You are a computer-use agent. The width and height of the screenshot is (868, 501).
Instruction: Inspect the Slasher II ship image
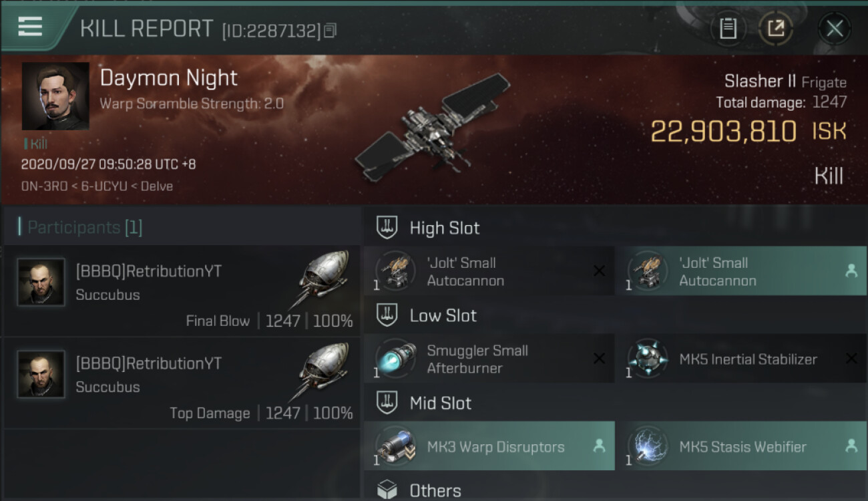433,127
